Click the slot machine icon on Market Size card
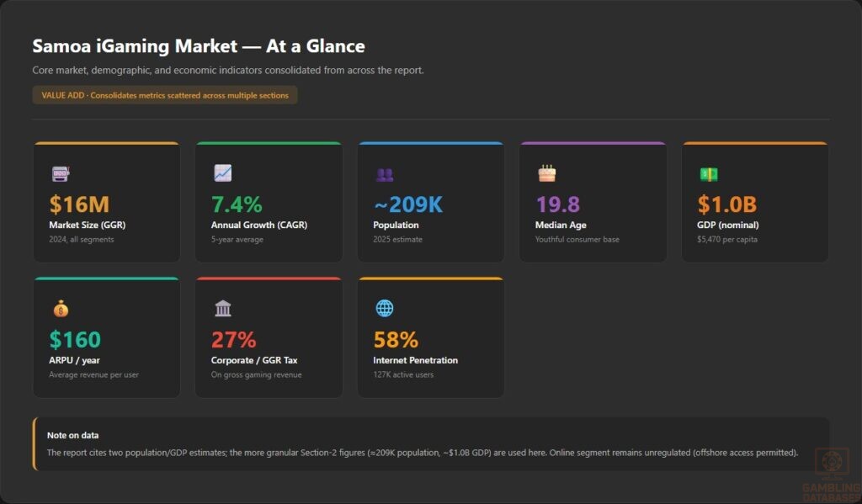 pos(61,173)
